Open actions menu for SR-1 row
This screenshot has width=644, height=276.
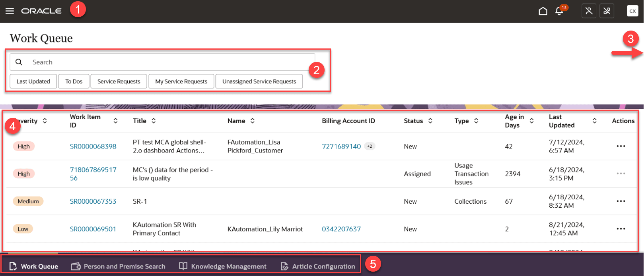tap(621, 201)
